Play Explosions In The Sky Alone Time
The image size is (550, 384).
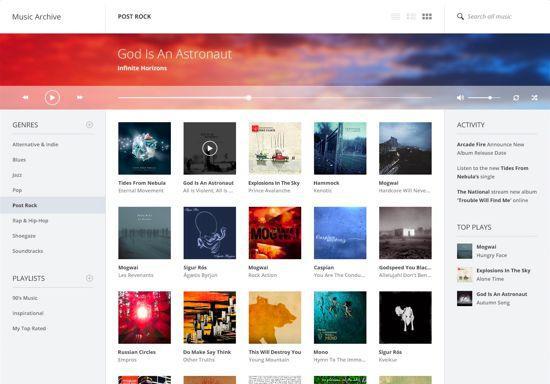[x=494, y=275]
